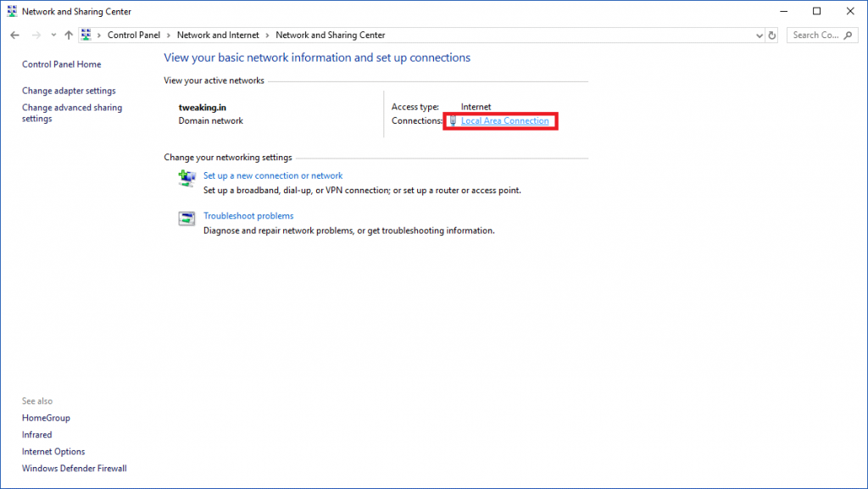Click the Back navigation arrow
This screenshot has height=489, width=868.
(x=15, y=36)
